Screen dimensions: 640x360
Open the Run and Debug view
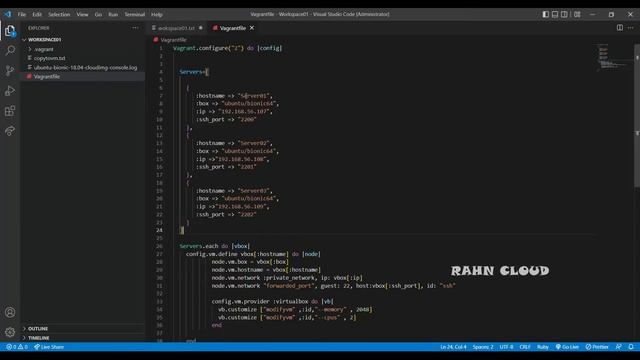10,91
